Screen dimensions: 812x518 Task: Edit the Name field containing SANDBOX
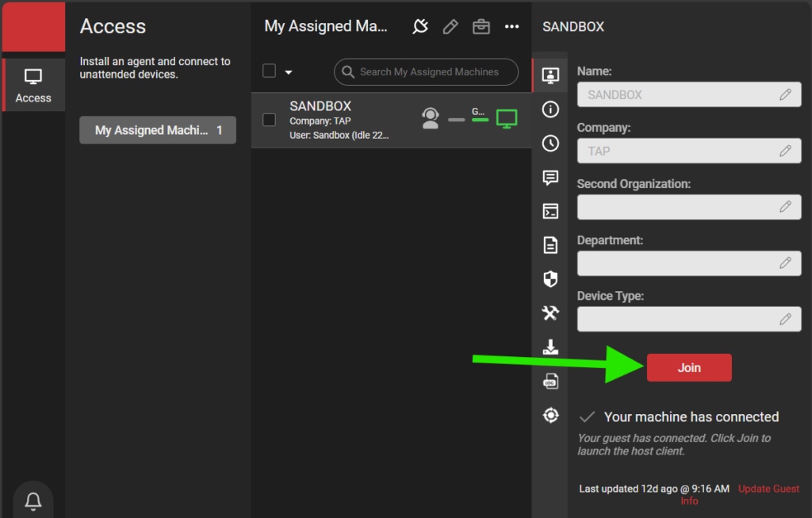click(689, 94)
